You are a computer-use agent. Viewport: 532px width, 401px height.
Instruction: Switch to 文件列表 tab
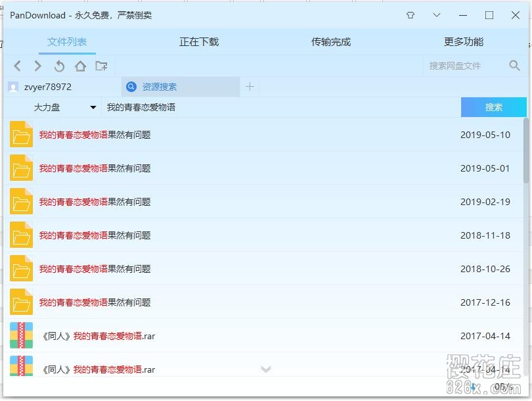click(x=67, y=42)
